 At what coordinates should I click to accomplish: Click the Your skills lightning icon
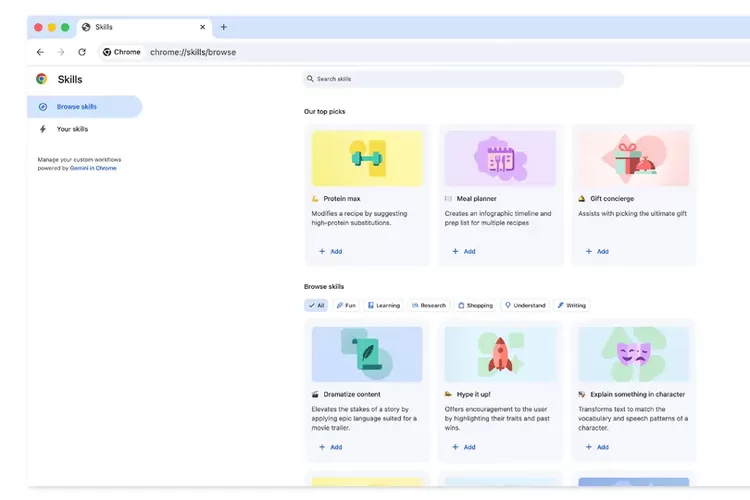coord(43,129)
